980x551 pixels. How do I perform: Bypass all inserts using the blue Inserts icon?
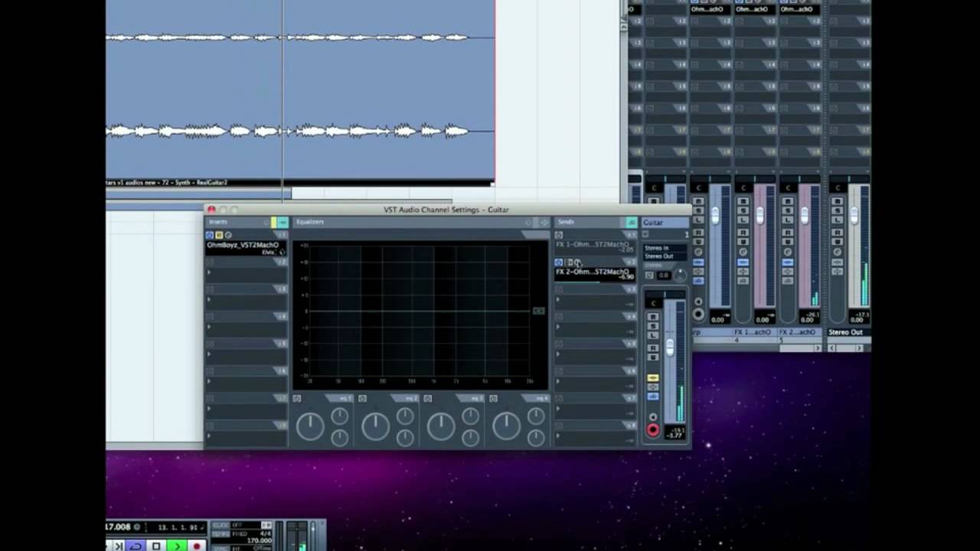tap(210, 235)
